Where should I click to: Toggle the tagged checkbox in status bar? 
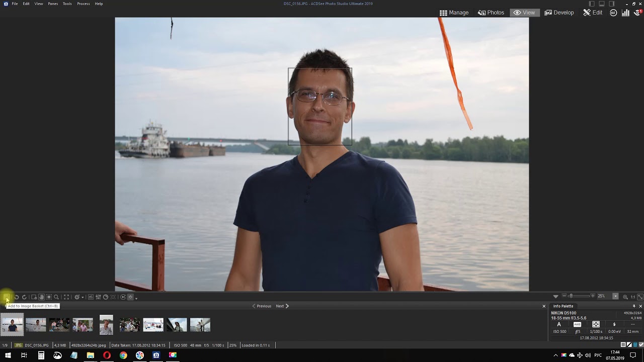click(x=641, y=344)
